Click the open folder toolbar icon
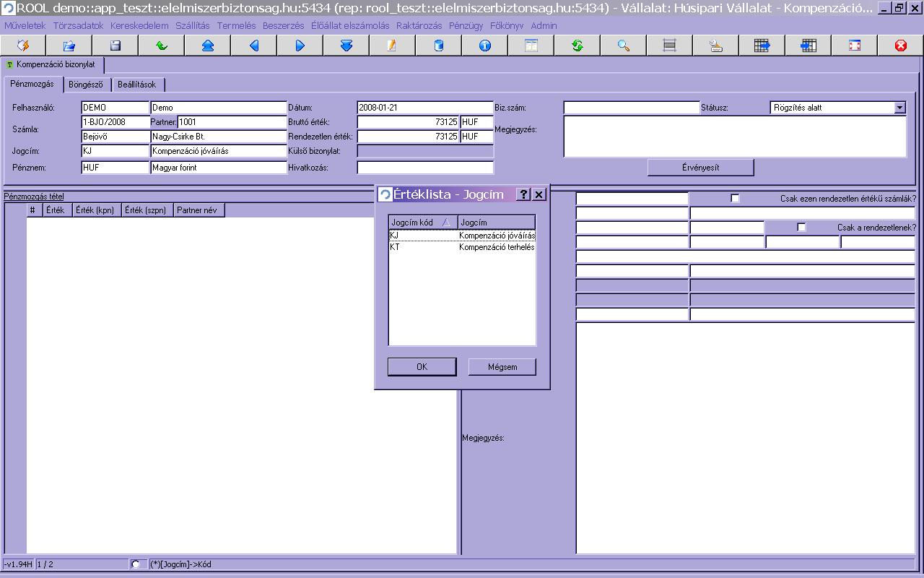Image resolution: width=924 pixels, height=578 pixels. (x=69, y=46)
